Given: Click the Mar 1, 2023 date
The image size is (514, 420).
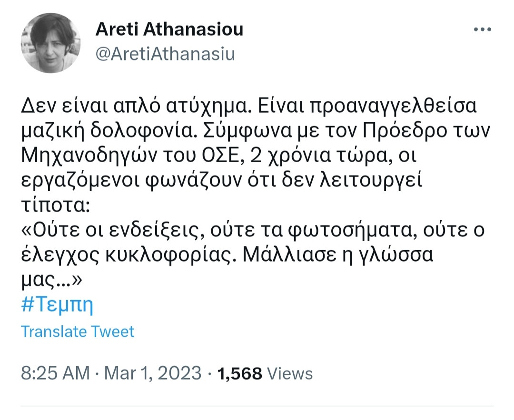Looking at the screenshot, I should (x=151, y=373).
